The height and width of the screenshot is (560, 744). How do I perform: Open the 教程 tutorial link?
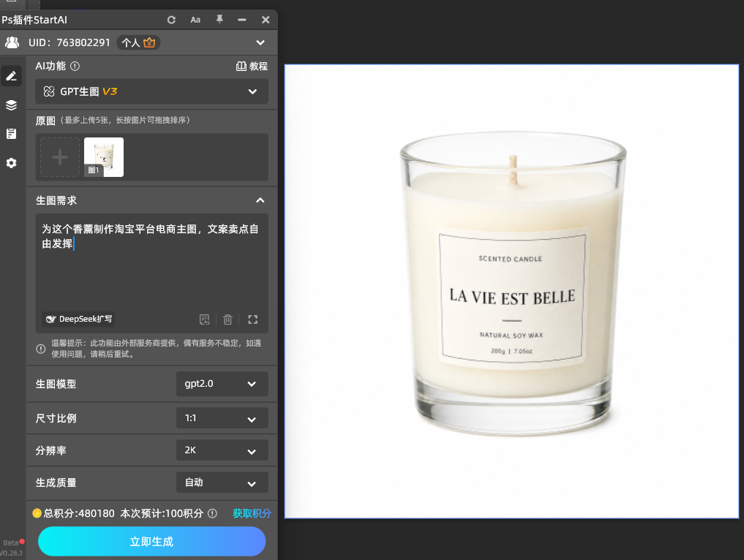[252, 67]
